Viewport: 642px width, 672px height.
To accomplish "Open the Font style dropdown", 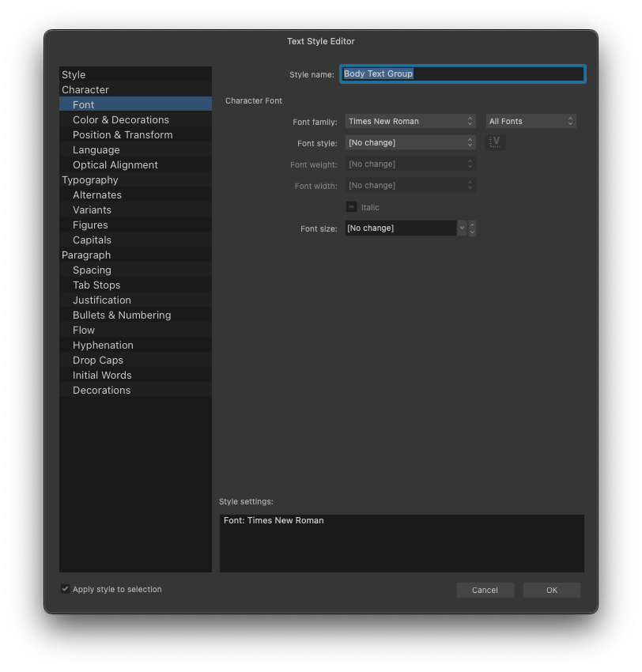I will [410, 142].
